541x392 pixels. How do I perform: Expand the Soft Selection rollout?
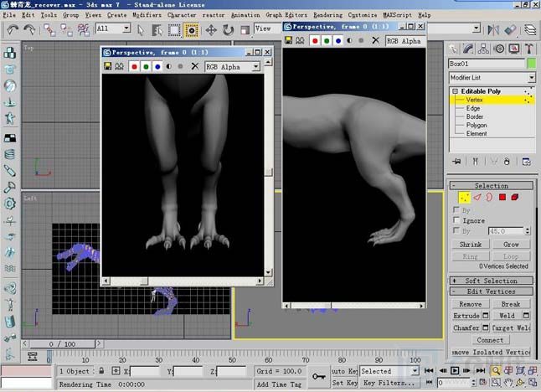(x=492, y=281)
